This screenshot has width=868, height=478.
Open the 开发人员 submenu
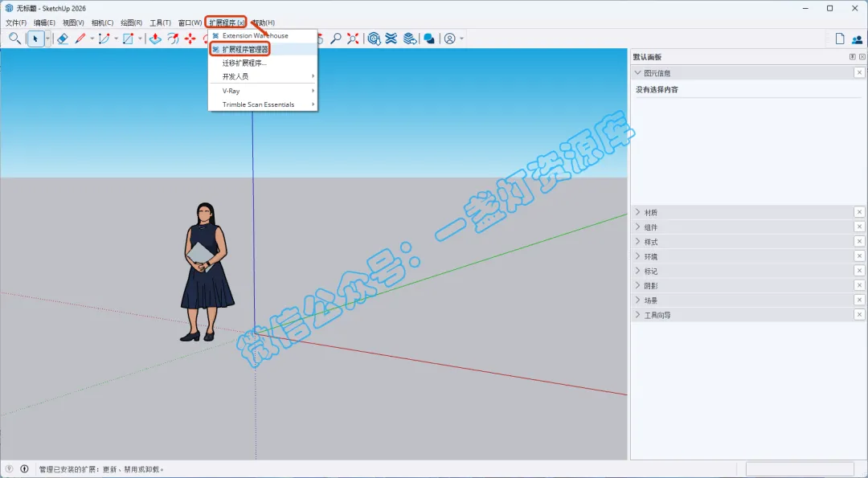[x=263, y=76]
